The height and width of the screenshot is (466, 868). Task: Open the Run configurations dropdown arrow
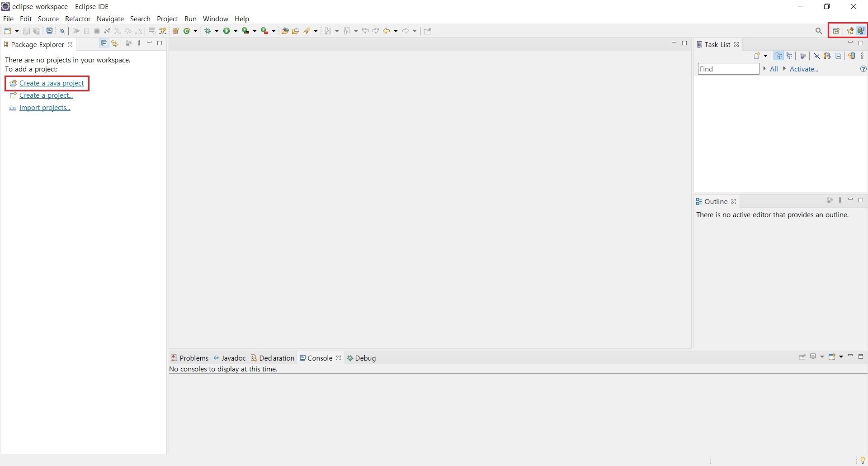pyautogui.click(x=236, y=31)
